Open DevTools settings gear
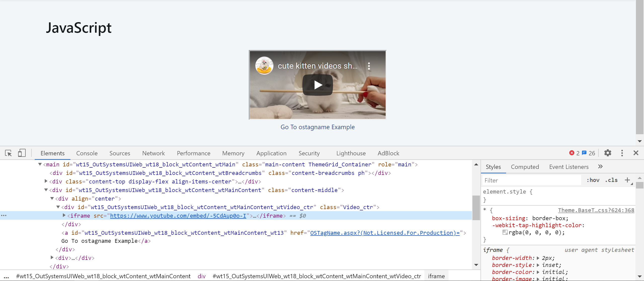Image resolution: width=644 pixels, height=281 pixels. click(x=608, y=153)
